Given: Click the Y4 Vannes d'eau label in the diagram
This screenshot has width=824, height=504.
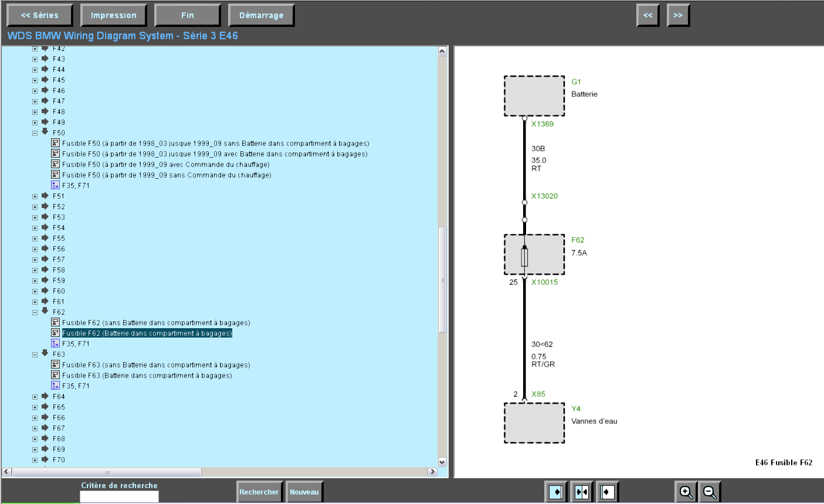Looking at the screenshot, I should 594,415.
